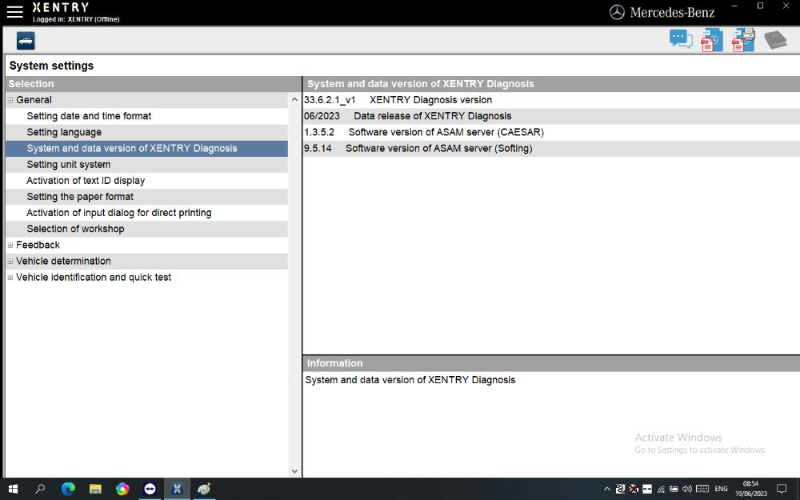This screenshot has height=500, width=800.
Task: Select Activation of text ID display
Action: 86,181
